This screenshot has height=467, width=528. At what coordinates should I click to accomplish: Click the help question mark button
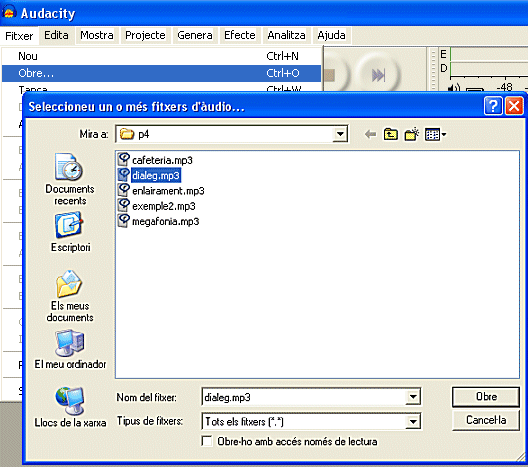click(493, 106)
